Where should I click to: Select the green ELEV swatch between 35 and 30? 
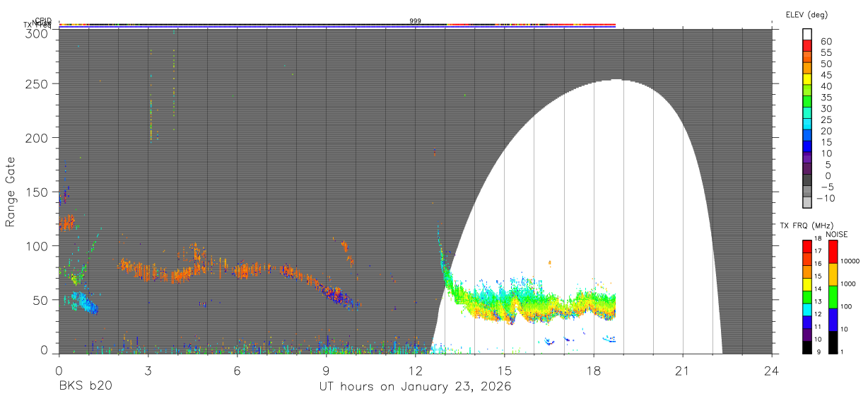[x=807, y=103]
